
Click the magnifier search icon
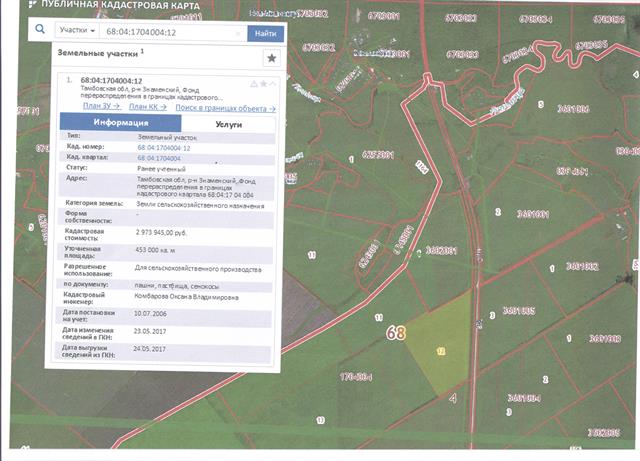41,31
